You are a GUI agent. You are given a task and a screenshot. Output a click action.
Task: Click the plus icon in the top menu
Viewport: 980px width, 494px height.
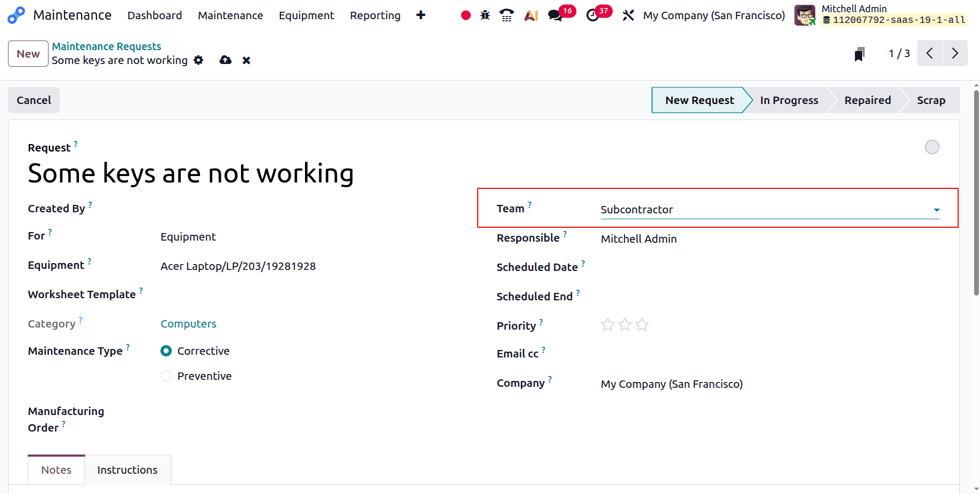point(421,15)
